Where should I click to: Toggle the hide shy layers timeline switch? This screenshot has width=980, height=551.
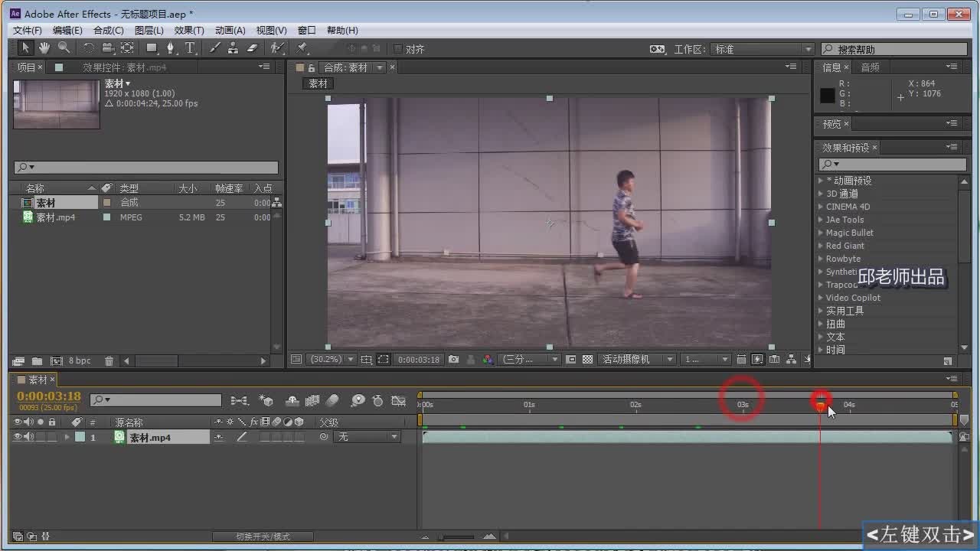point(292,400)
